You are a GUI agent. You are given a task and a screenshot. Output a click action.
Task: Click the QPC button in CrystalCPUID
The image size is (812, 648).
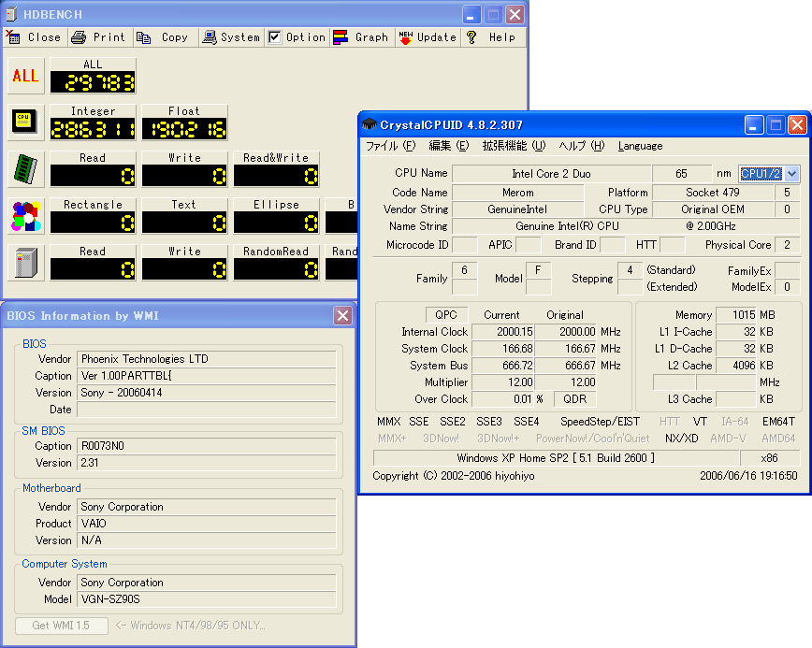coord(446,315)
